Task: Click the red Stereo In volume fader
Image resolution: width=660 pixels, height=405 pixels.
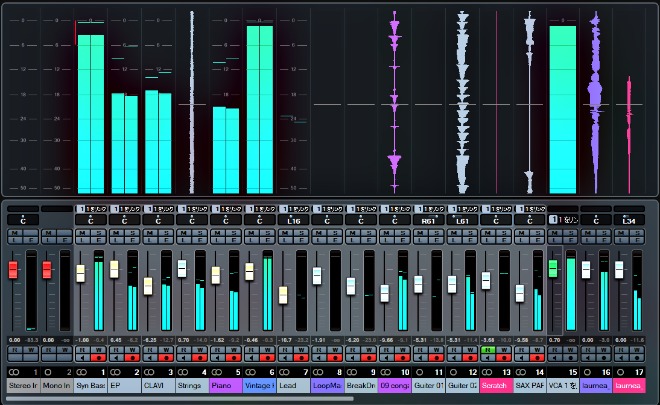Action: (13, 270)
